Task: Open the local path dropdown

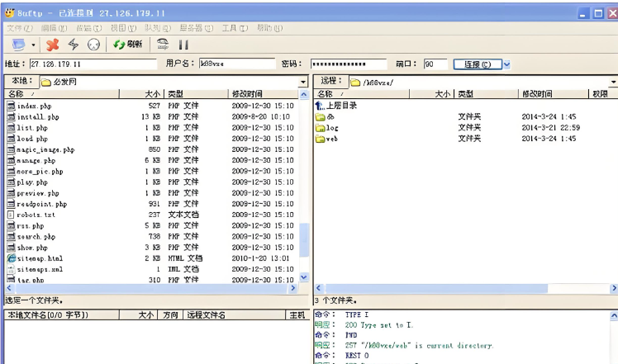Action: [x=303, y=83]
